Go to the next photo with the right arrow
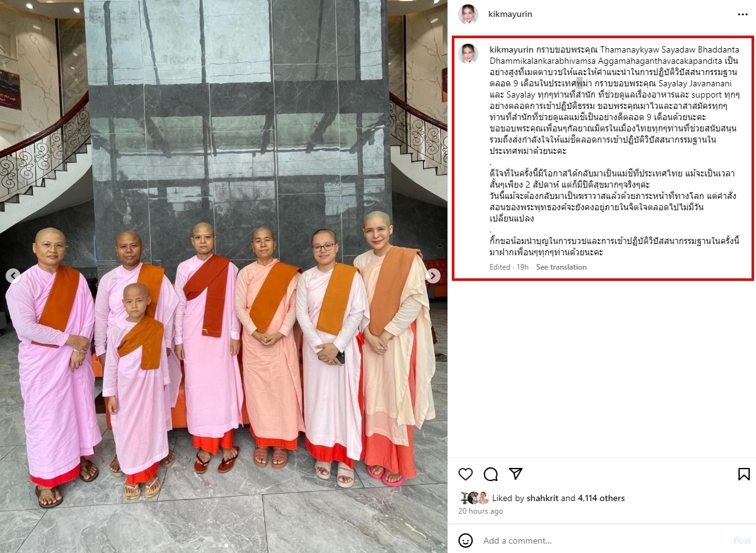 pos(433,275)
